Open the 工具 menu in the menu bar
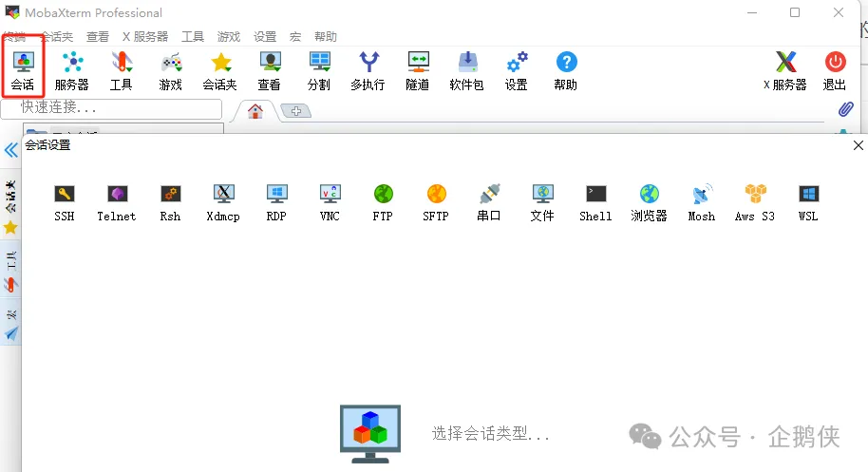The image size is (868, 472). click(x=193, y=36)
